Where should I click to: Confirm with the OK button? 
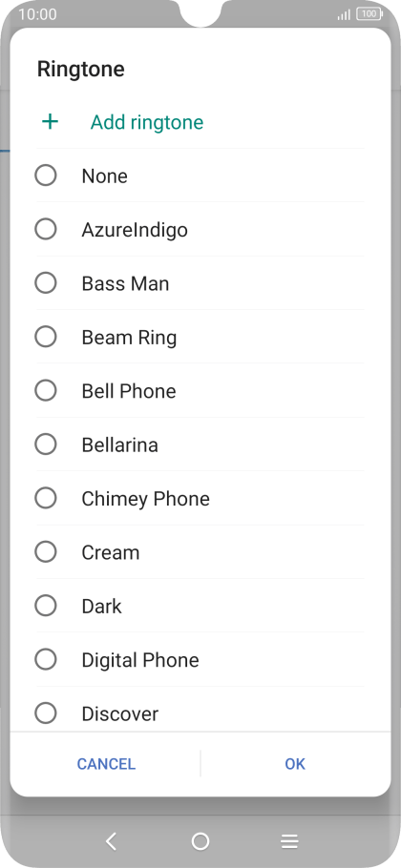295,764
